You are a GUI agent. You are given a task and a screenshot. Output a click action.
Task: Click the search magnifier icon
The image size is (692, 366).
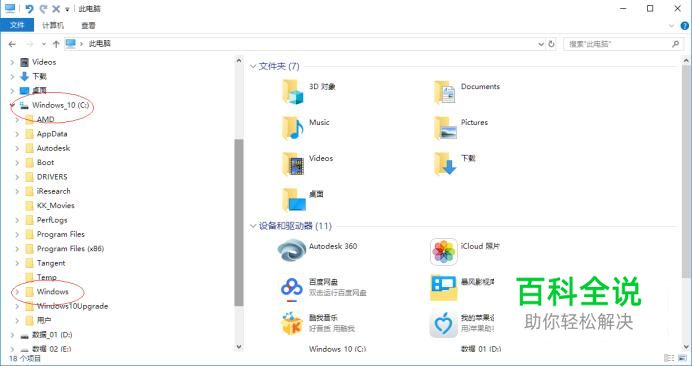[675, 44]
